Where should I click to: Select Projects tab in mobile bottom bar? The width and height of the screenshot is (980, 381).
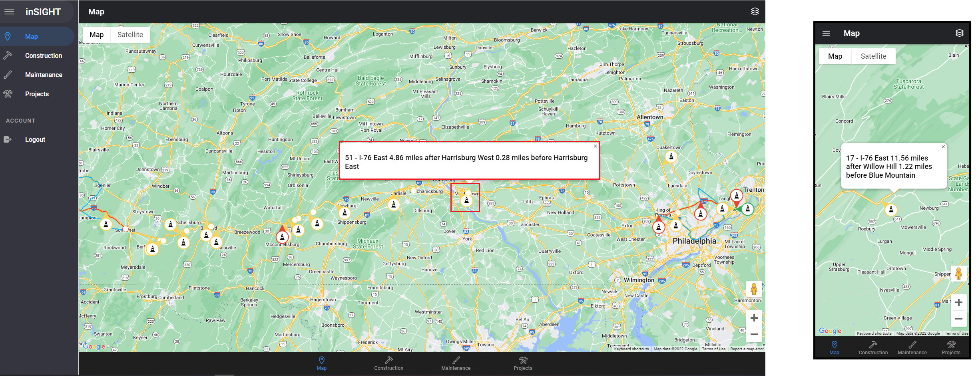pos(951,347)
